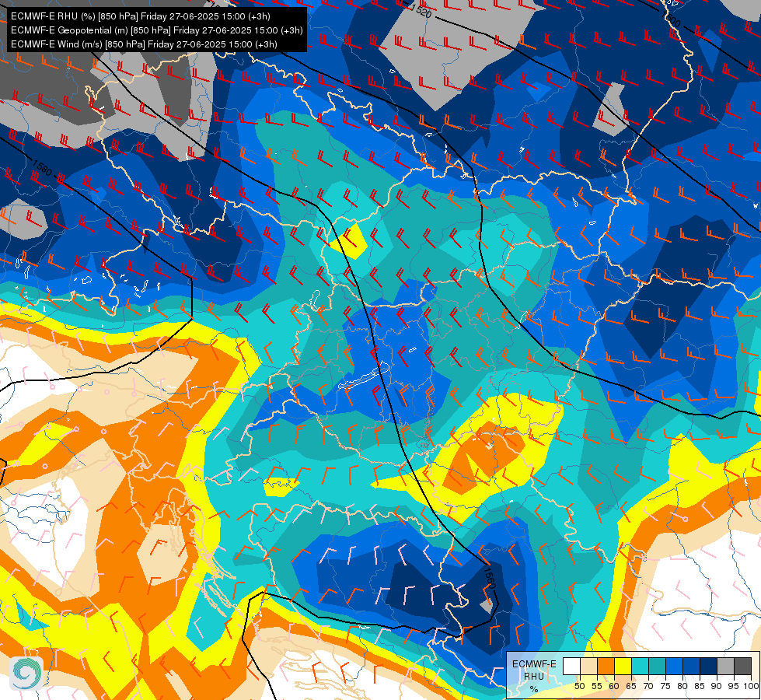761x700 pixels.
Task: Pick the orange 55-60% legend swatch
Action: [606, 666]
